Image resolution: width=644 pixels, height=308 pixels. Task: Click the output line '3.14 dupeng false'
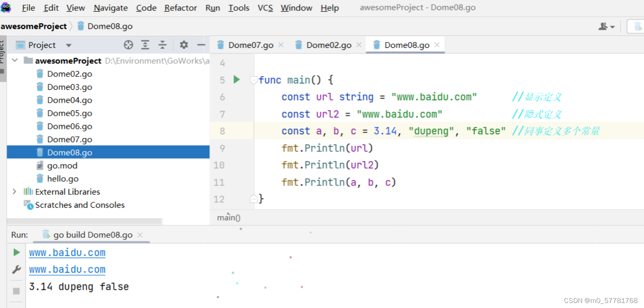[79, 287]
